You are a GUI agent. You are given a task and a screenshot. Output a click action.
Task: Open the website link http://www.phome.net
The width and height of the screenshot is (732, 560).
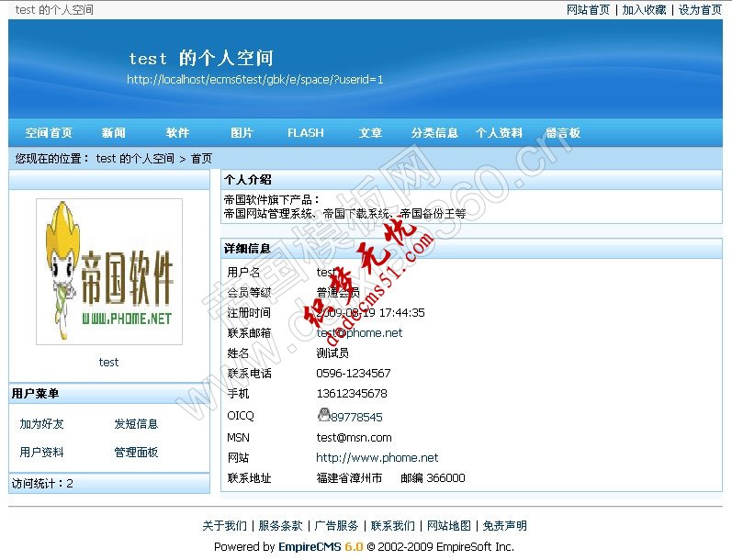tap(377, 458)
